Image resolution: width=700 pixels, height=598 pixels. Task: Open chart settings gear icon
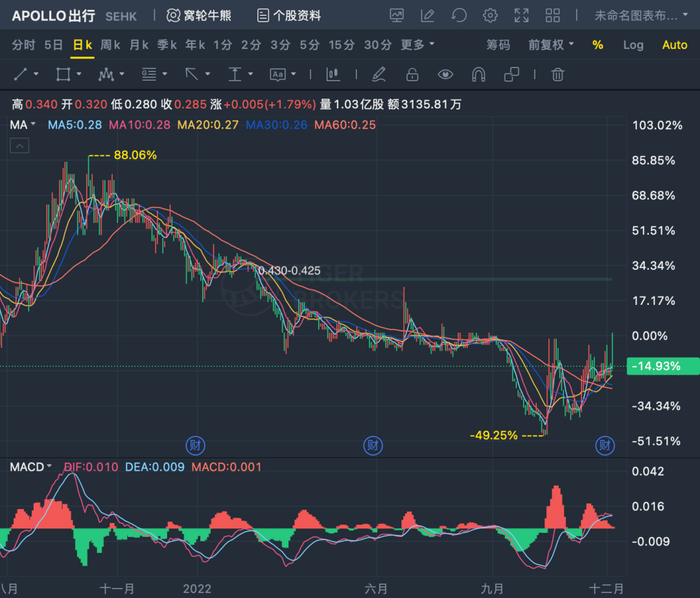[490, 15]
